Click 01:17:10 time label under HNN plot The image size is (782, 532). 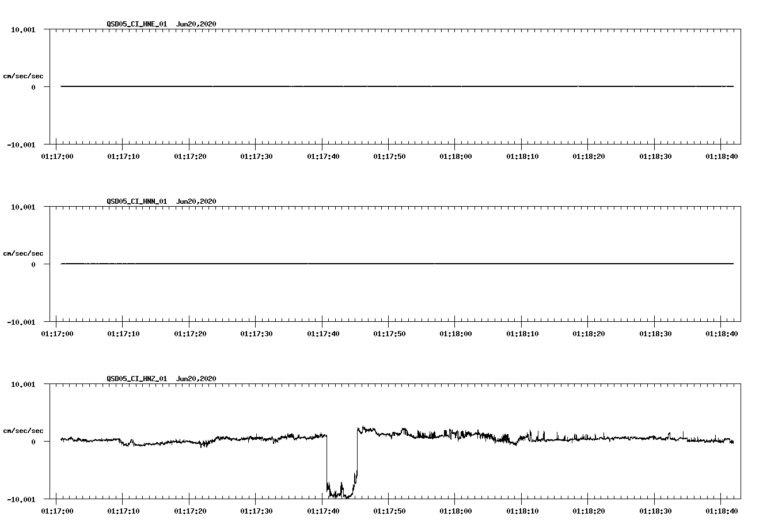coord(124,334)
